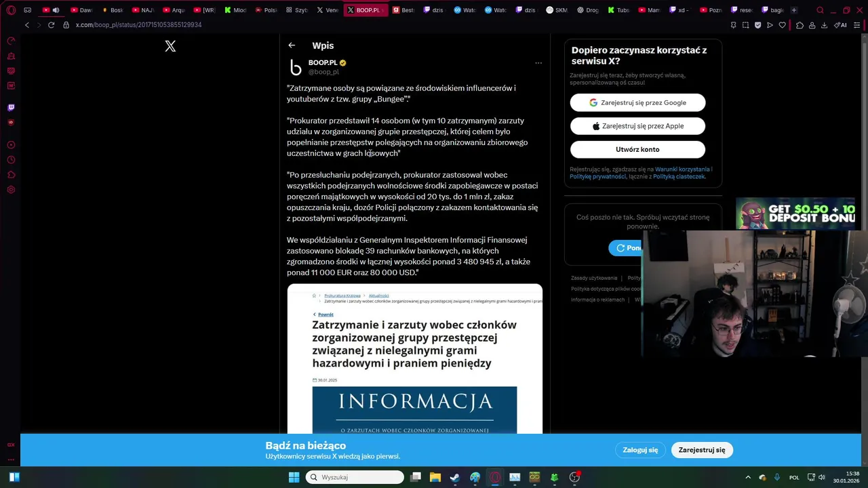Click the BOOP.PL profile avatar

point(296,67)
